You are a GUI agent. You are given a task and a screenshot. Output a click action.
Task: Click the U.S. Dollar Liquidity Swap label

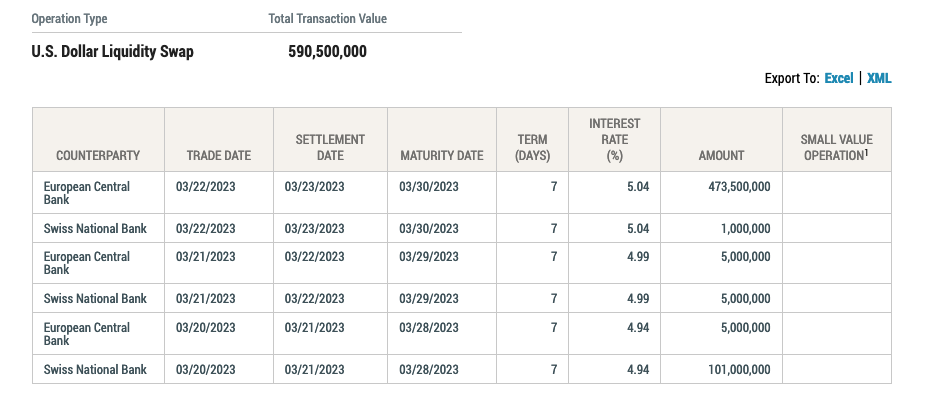[113, 51]
